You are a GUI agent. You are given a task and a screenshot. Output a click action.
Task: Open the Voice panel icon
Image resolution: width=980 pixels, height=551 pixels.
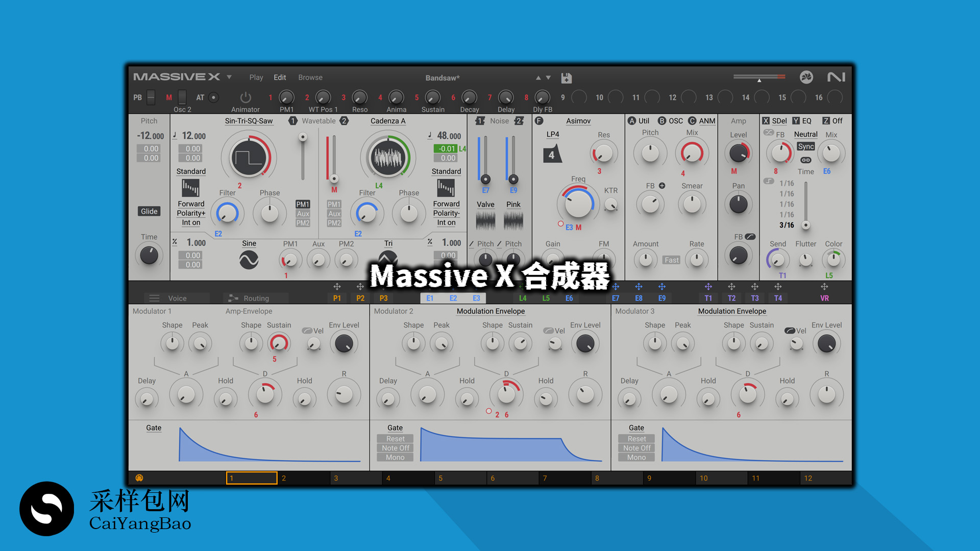pyautogui.click(x=154, y=298)
